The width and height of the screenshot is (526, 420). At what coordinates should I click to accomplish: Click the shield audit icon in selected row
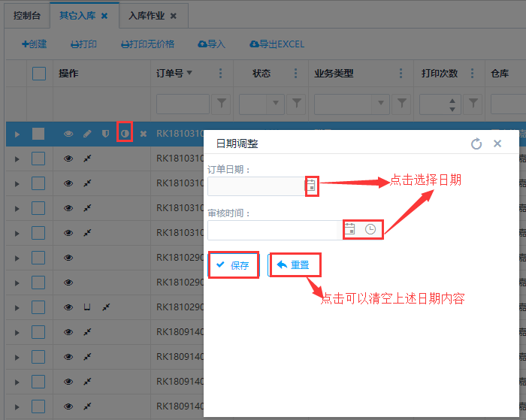[x=105, y=134]
